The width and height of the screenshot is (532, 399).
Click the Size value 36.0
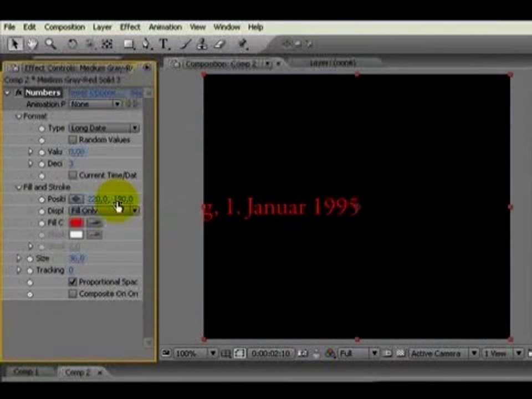click(x=77, y=259)
